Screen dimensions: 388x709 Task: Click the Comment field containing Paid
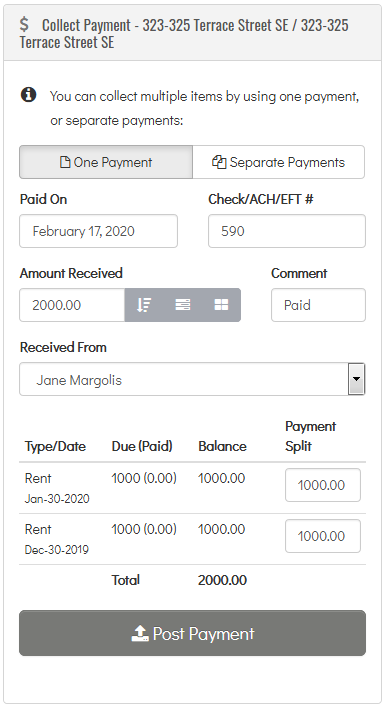point(318,305)
